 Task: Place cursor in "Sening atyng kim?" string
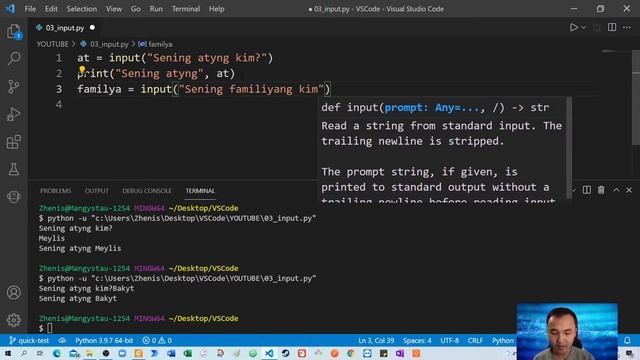click(207, 58)
